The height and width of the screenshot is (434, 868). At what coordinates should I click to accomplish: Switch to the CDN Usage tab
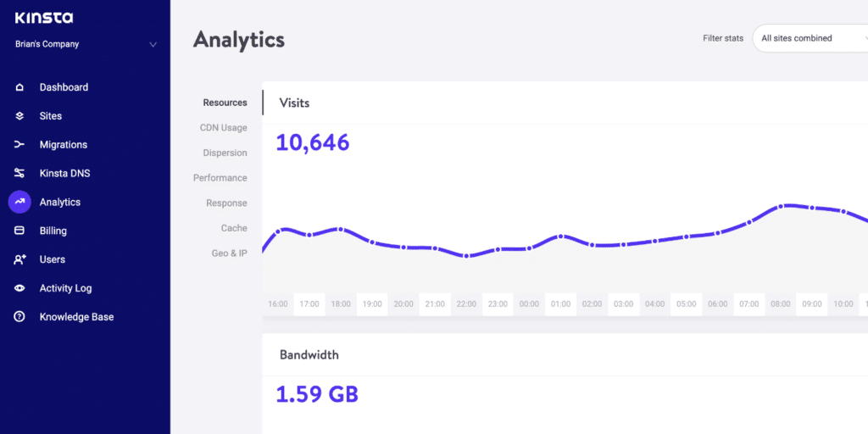click(223, 128)
